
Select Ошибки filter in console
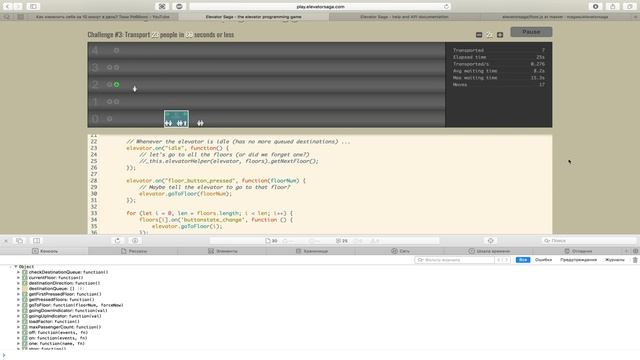tap(543, 260)
